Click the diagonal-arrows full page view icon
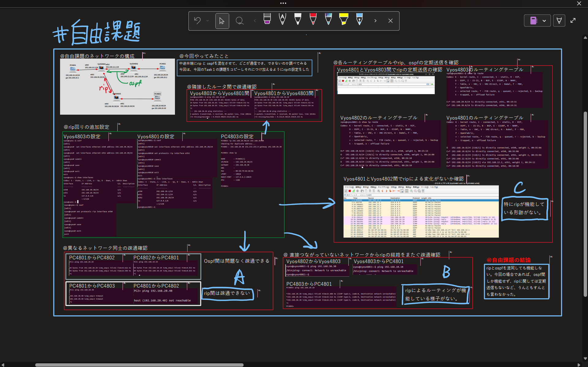The image size is (588, 367). (x=573, y=21)
